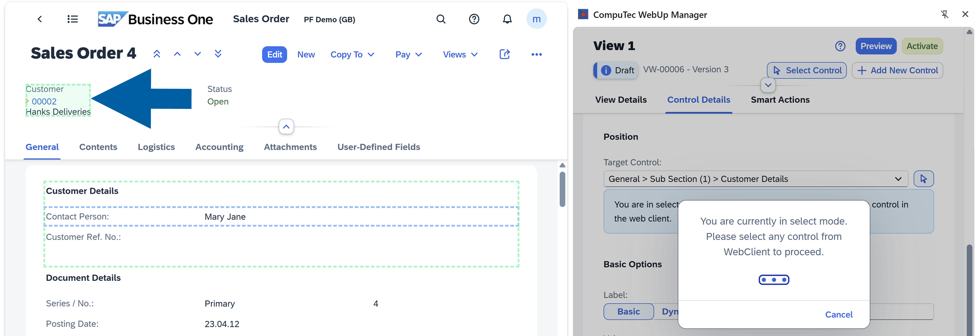980x336 pixels.
Task: Jump to the last record
Action: point(218,54)
